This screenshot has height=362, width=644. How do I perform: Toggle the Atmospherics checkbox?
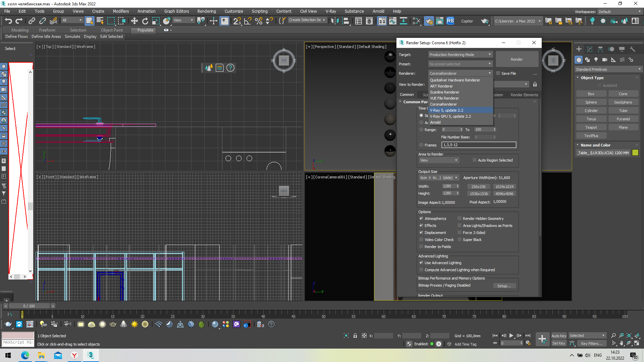click(x=421, y=219)
